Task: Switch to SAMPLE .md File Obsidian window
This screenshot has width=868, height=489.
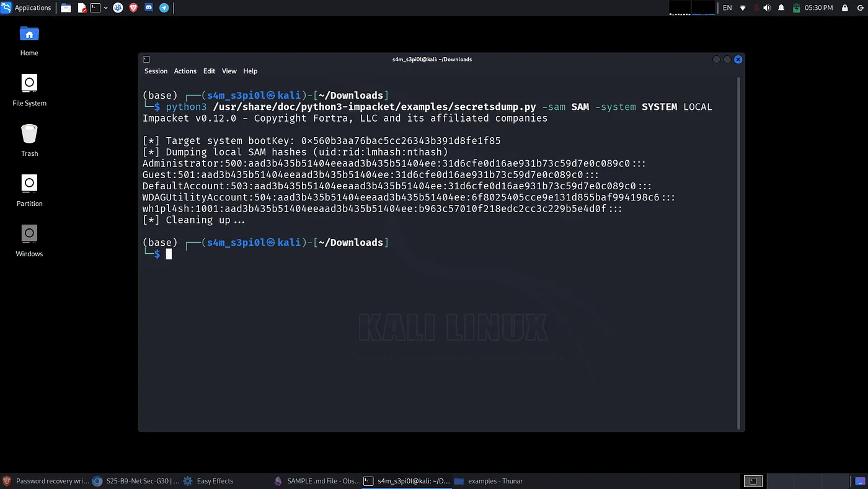Action: (317, 481)
